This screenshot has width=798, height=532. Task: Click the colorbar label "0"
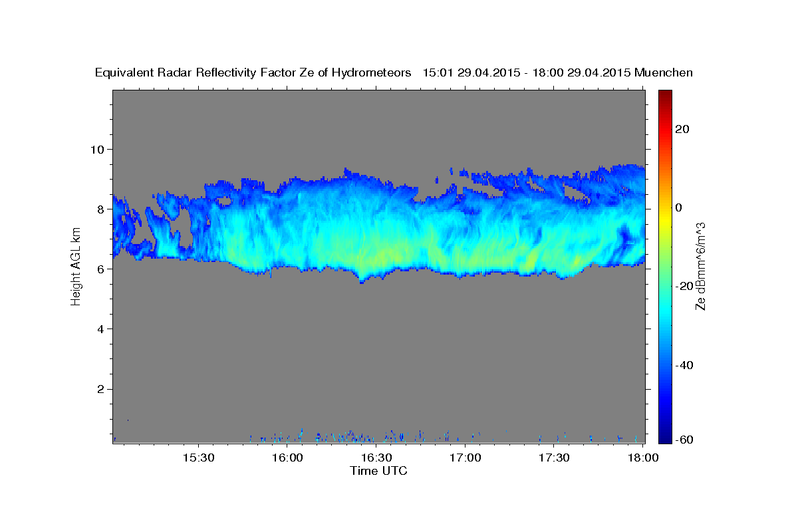point(678,207)
